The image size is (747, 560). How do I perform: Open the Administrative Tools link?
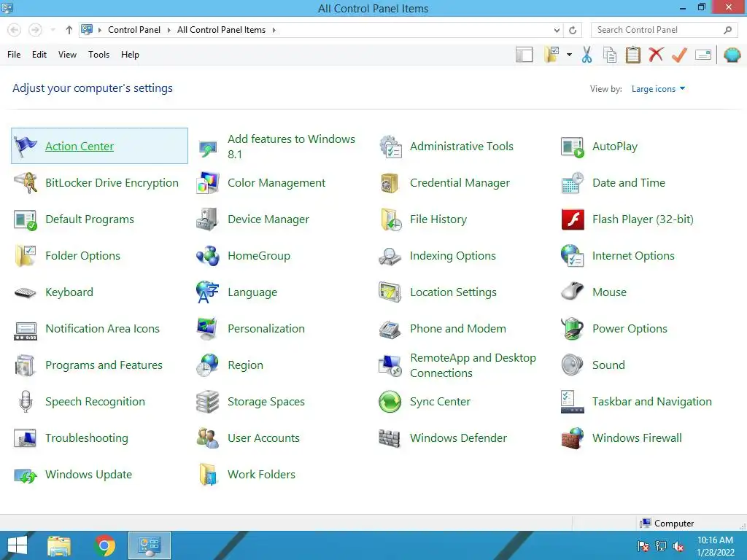462,146
